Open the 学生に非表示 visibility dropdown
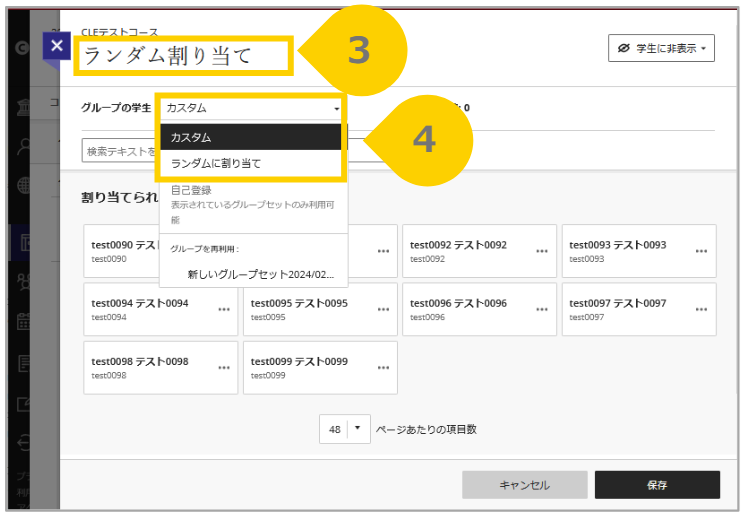The width and height of the screenshot is (742, 516). (661, 48)
